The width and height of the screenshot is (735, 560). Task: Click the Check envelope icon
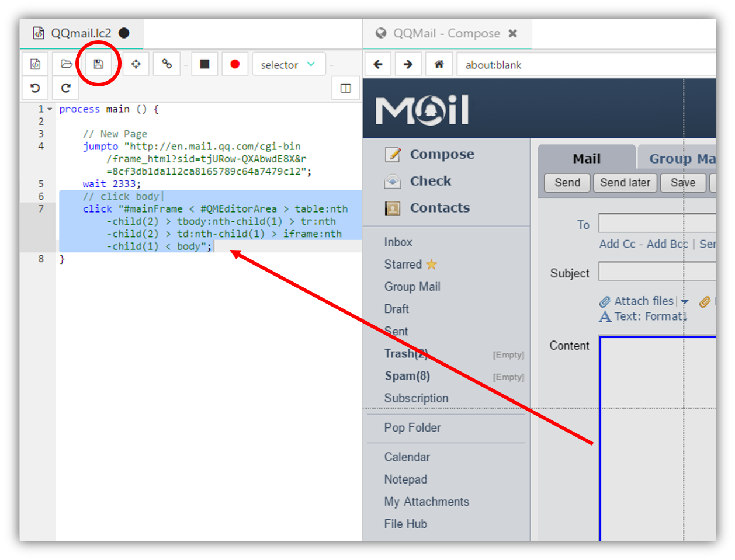pos(393,182)
